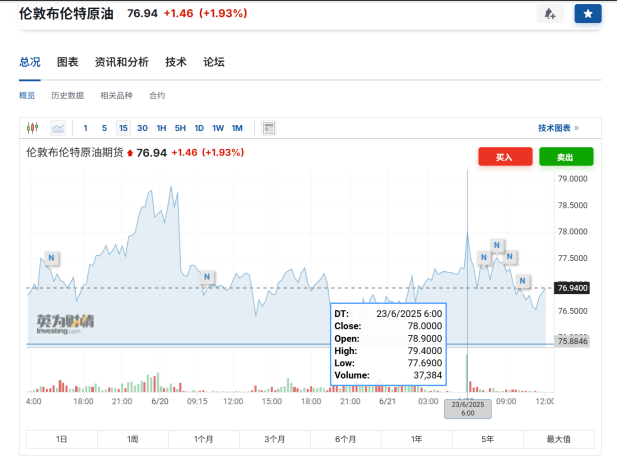Open the 合约 sub-tab
This screenshot has width=617, height=457.
point(157,95)
